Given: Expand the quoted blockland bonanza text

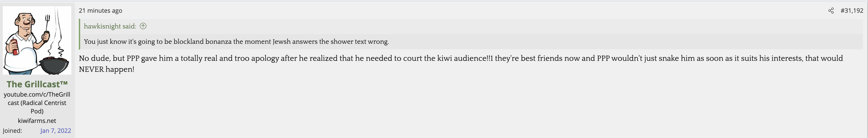Looking at the screenshot, I should pyautogui.click(x=236, y=42).
